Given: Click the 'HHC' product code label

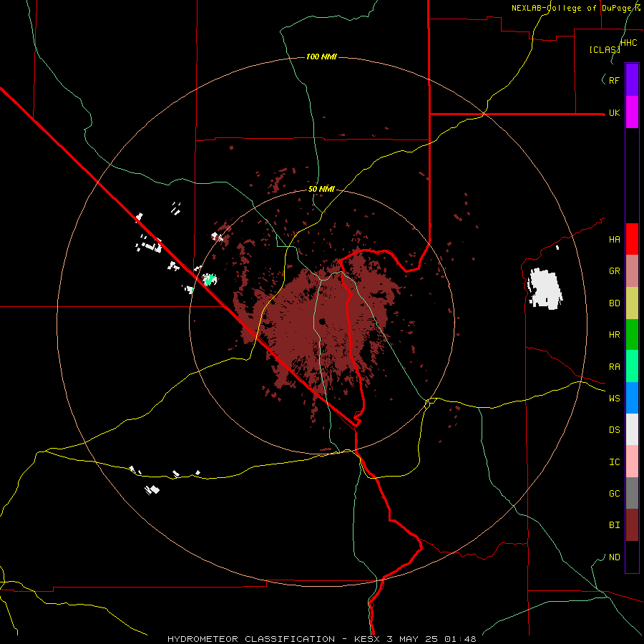Looking at the screenshot, I should 629,43.
